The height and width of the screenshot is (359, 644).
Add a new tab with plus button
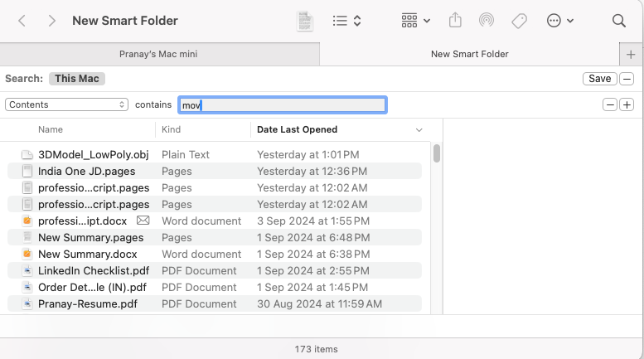click(x=631, y=54)
